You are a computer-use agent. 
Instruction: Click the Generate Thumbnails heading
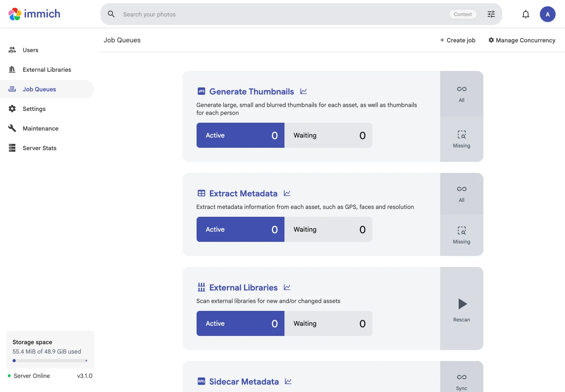coord(252,91)
